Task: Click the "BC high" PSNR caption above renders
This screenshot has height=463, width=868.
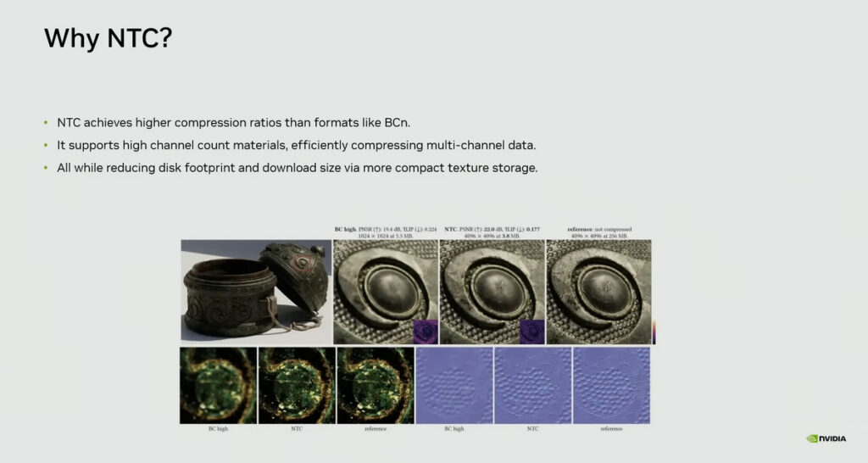Action: tap(386, 232)
